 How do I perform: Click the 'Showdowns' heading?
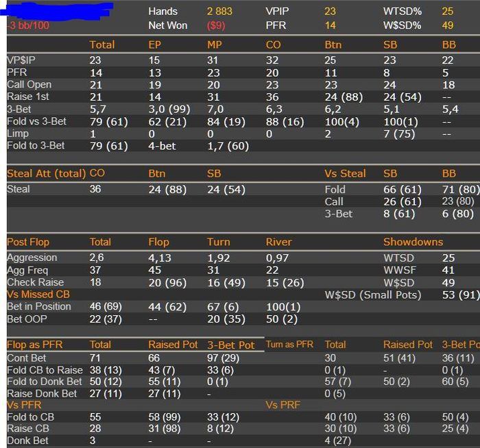(x=413, y=242)
